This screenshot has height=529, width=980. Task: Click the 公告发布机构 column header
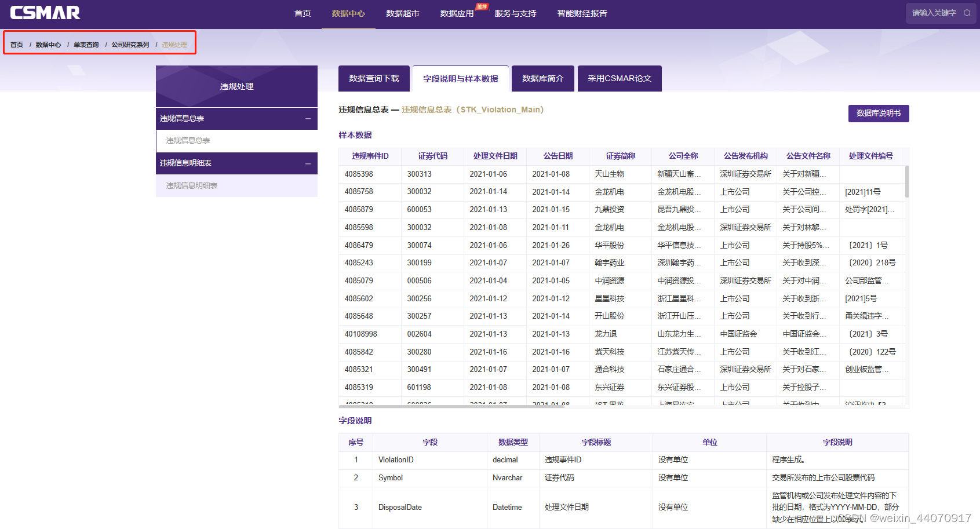(746, 156)
